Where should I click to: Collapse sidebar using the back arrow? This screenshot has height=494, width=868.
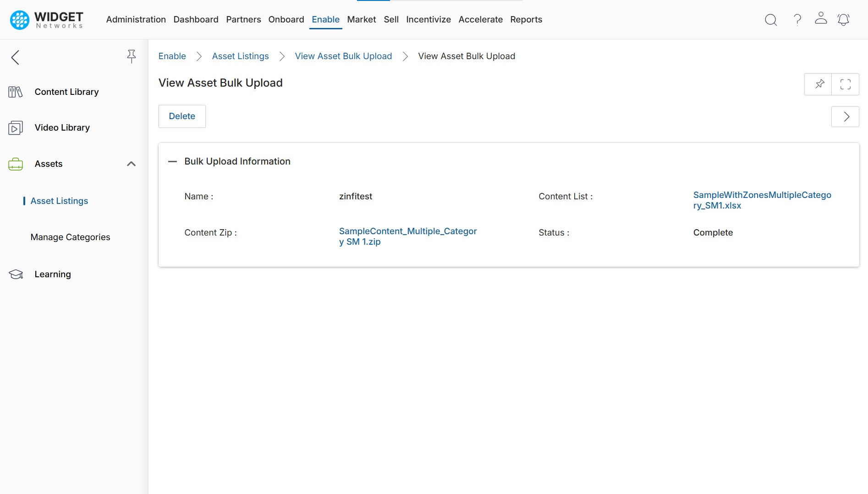click(x=15, y=57)
